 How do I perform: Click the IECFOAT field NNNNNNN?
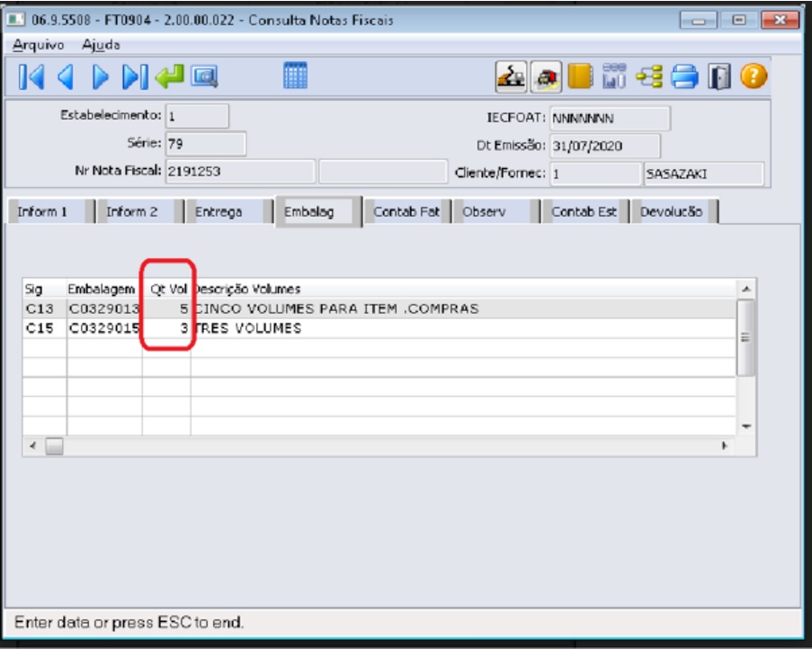click(x=610, y=119)
